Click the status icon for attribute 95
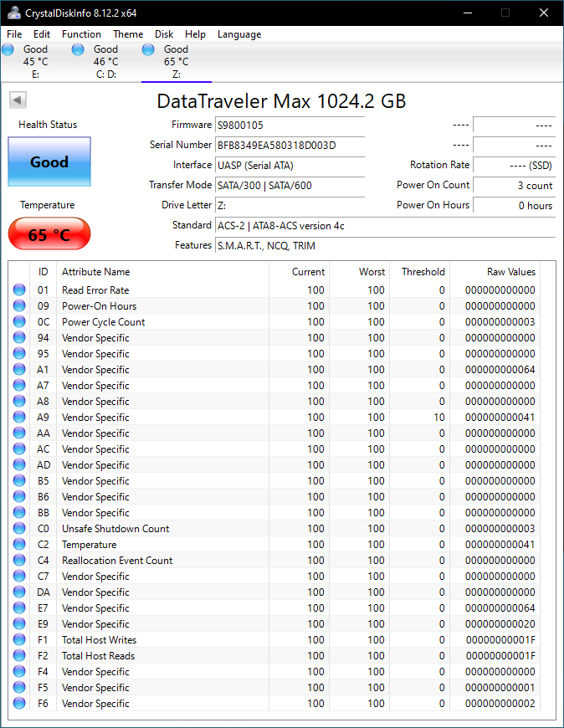 (x=19, y=353)
